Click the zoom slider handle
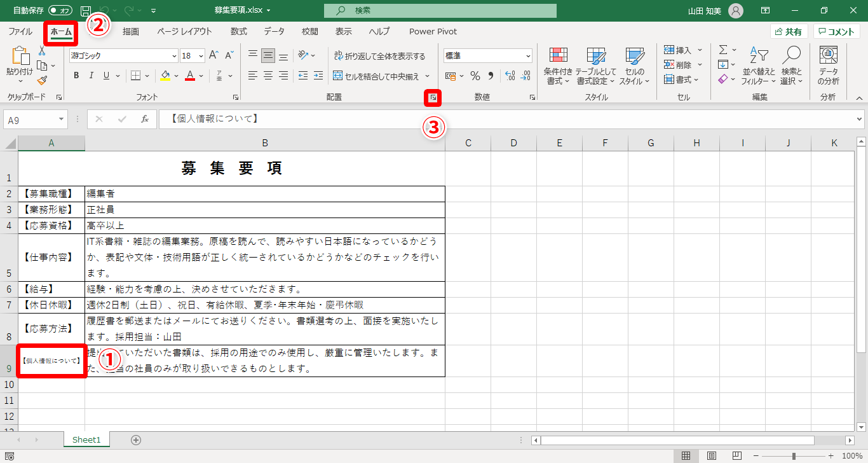Viewport: 868px width, 463px height. pyautogui.click(x=794, y=456)
